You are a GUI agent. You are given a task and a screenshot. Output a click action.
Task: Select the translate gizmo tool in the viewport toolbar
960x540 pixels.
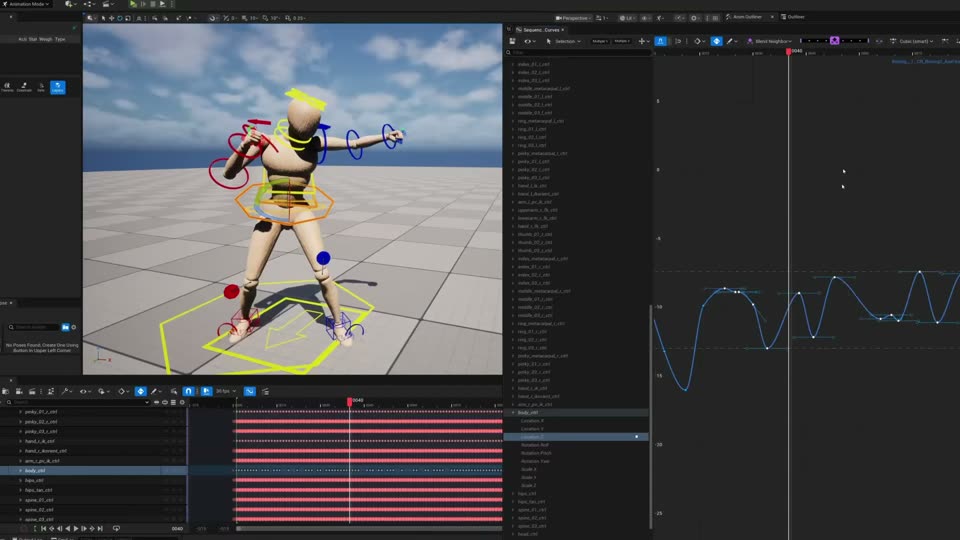click(111, 18)
